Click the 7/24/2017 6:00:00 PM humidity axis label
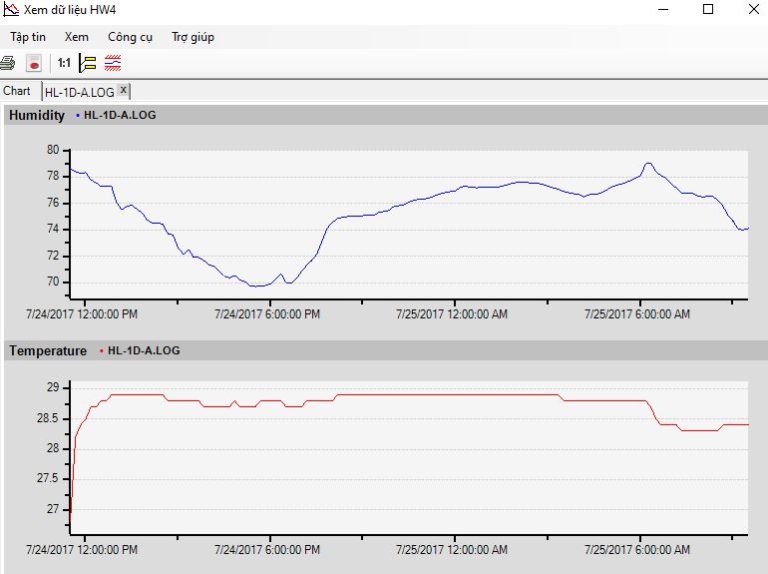This screenshot has width=768, height=574. coord(267,314)
